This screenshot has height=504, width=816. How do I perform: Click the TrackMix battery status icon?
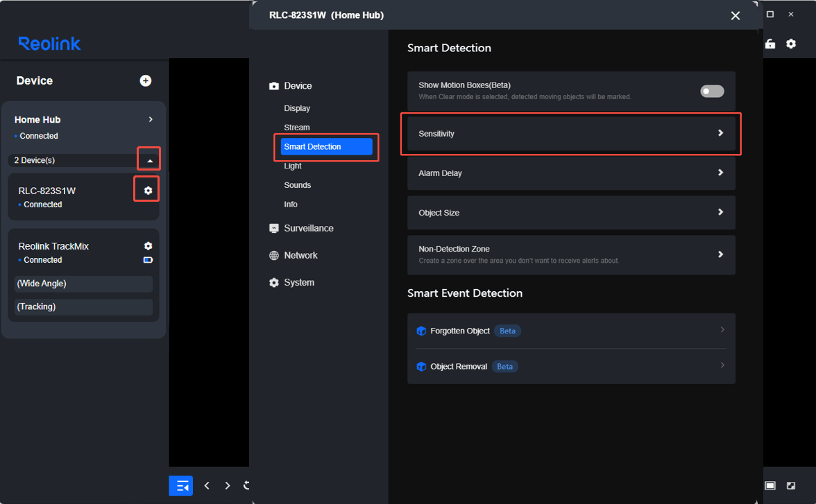(x=148, y=259)
